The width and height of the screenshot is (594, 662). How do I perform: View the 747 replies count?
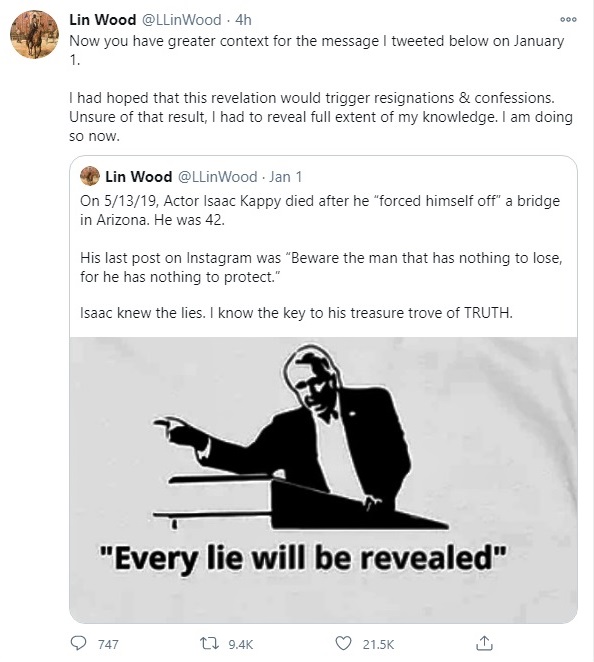click(108, 644)
